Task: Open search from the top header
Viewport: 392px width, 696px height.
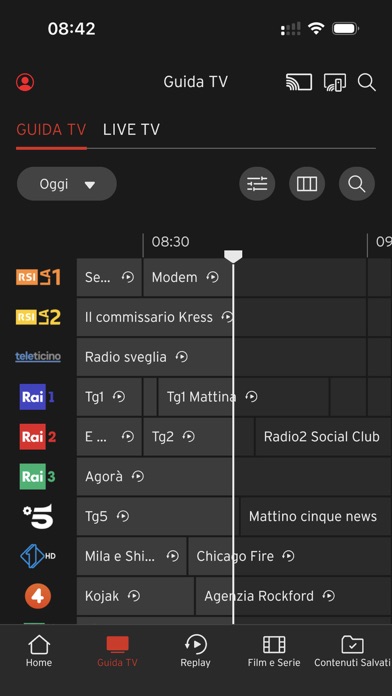Action: click(x=367, y=83)
